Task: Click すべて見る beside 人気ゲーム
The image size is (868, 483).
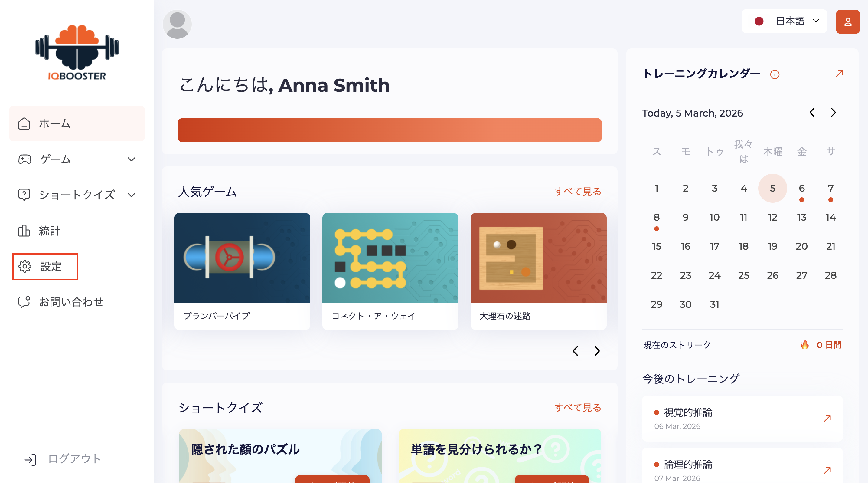Action: (x=578, y=192)
